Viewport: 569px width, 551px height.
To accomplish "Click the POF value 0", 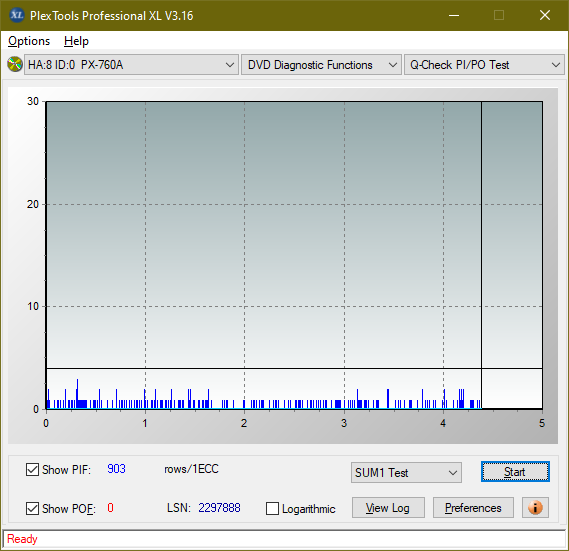I will (110, 507).
